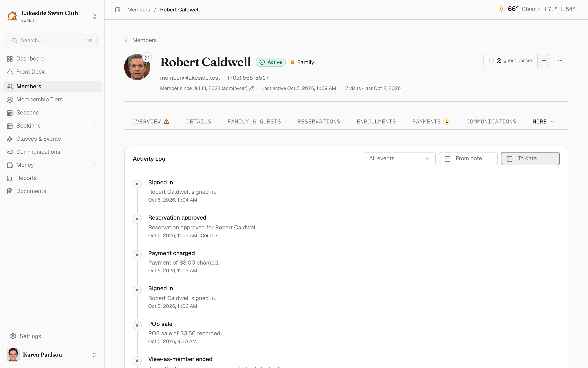Open Communications member tab
The width and height of the screenshot is (588, 368).
(x=491, y=121)
